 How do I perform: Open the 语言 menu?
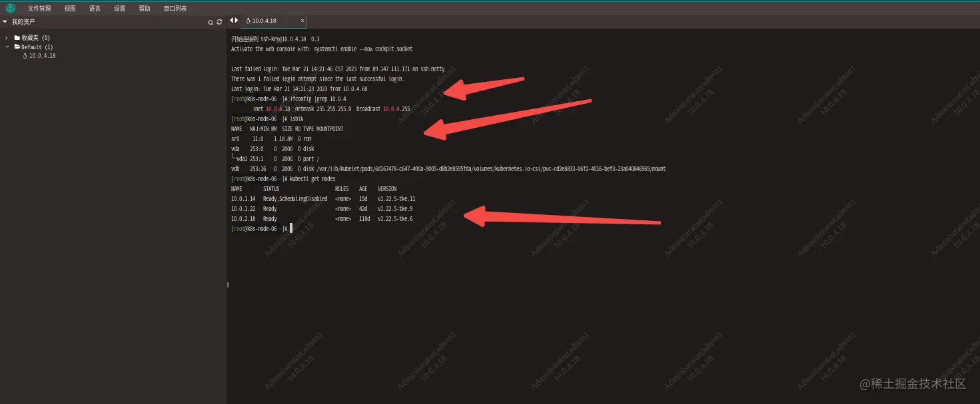(95, 9)
